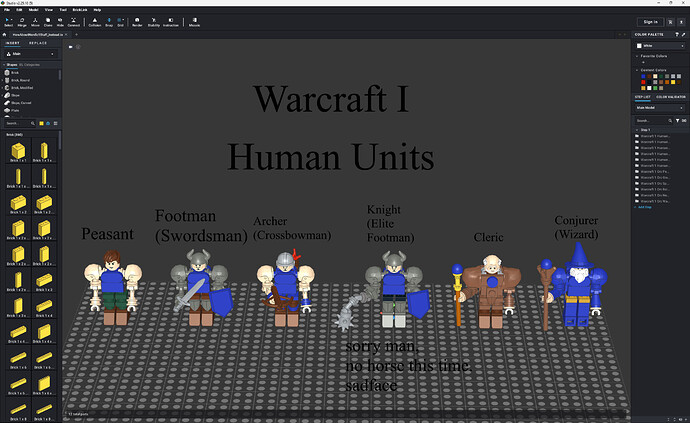Collapse the Content Colors section
Screen dimensions: 690x423
click(637, 70)
